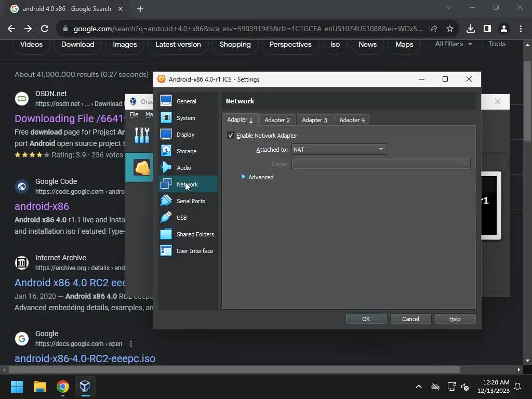Open Chrome three-dot menu

(521, 29)
